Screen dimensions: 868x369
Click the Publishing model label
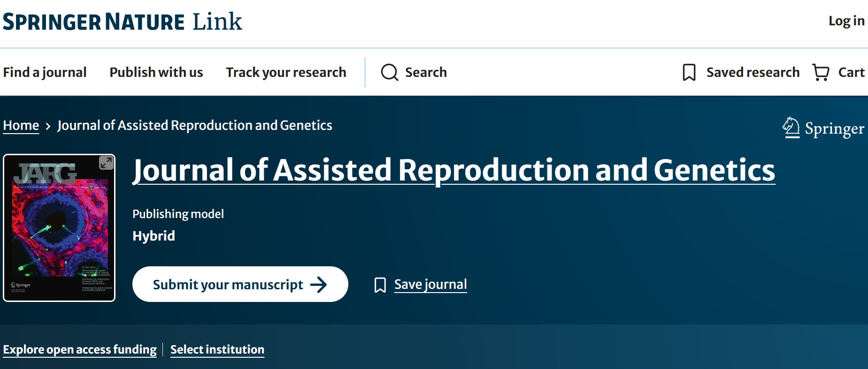[178, 214]
